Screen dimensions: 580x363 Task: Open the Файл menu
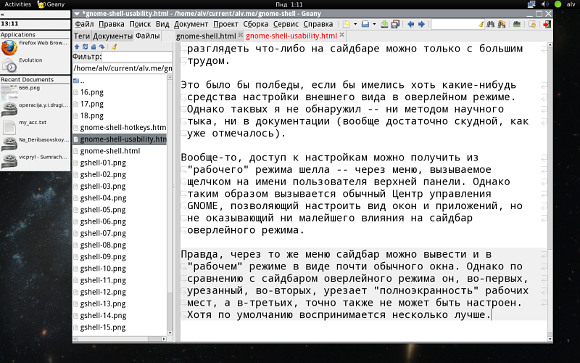pyautogui.click(x=84, y=24)
